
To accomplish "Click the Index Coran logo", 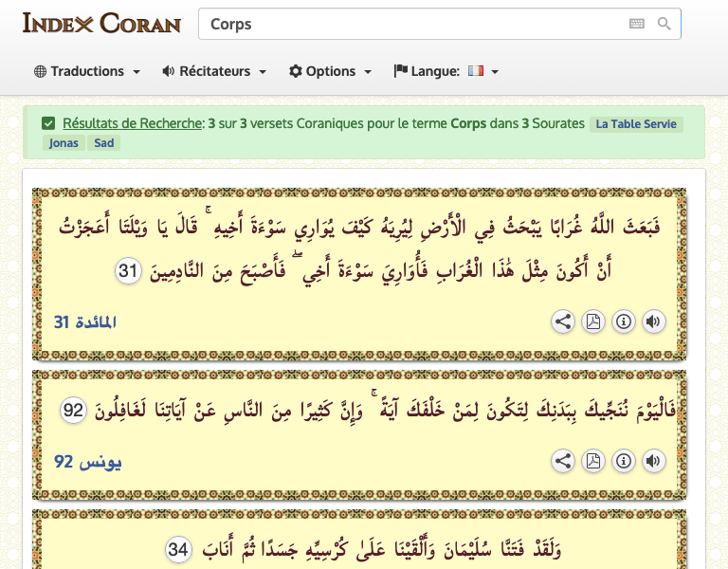I will [101, 23].
